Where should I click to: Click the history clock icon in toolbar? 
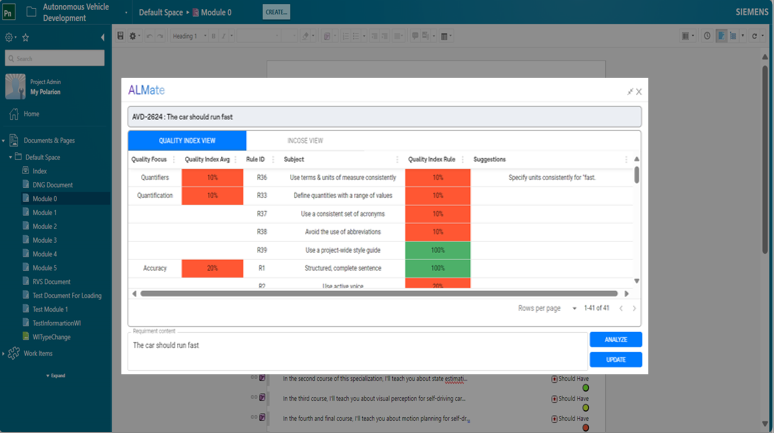[707, 36]
